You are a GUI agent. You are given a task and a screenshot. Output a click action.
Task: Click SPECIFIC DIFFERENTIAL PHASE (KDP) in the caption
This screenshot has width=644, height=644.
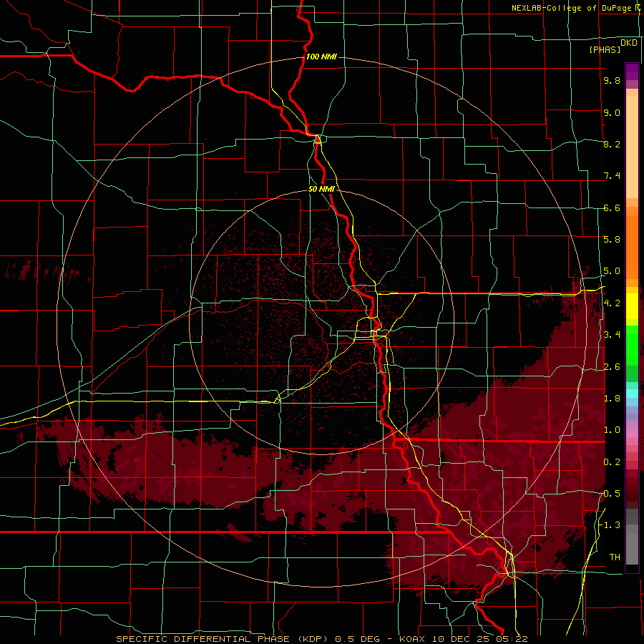tap(223, 639)
